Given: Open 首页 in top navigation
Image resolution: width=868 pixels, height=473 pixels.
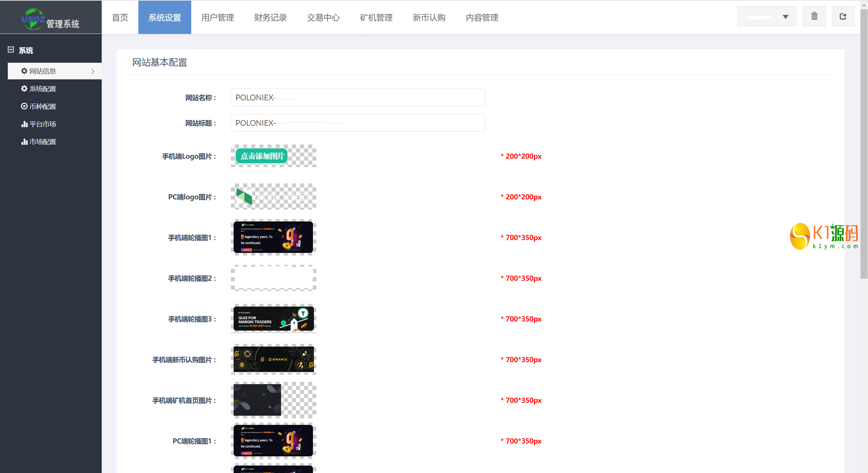Looking at the screenshot, I should [120, 17].
